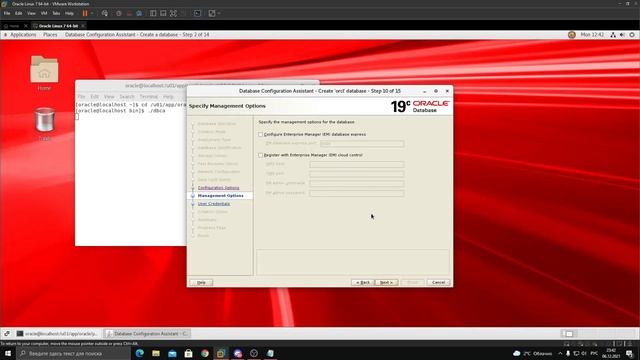Open the View menu in the terminal window
The width and height of the screenshot is (640, 360).
[x=109, y=97]
